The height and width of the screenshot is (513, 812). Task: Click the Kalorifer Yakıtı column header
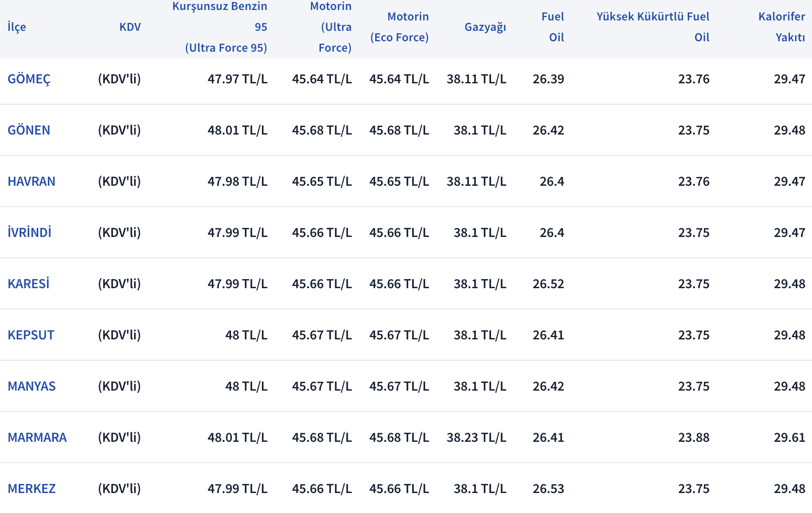point(782,27)
